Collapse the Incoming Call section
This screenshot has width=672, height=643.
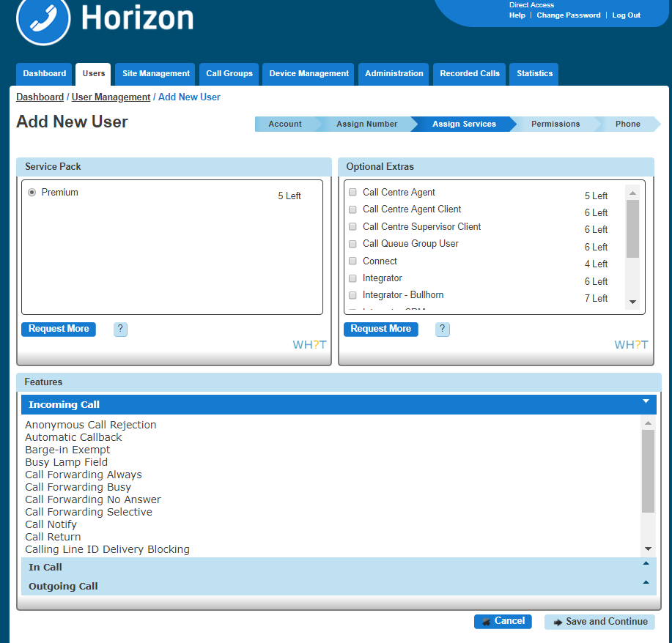click(339, 404)
